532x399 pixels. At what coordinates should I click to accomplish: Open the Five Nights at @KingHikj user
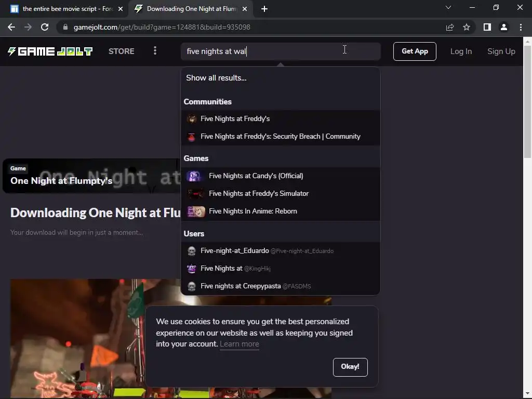pyautogui.click(x=280, y=269)
